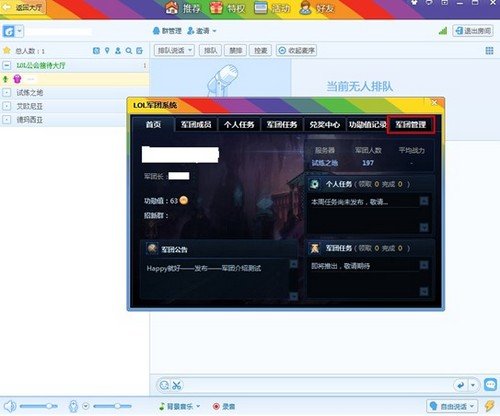This screenshot has height=416, width=500.
Task: Switch to the 首页 tab
Action: pos(153,125)
